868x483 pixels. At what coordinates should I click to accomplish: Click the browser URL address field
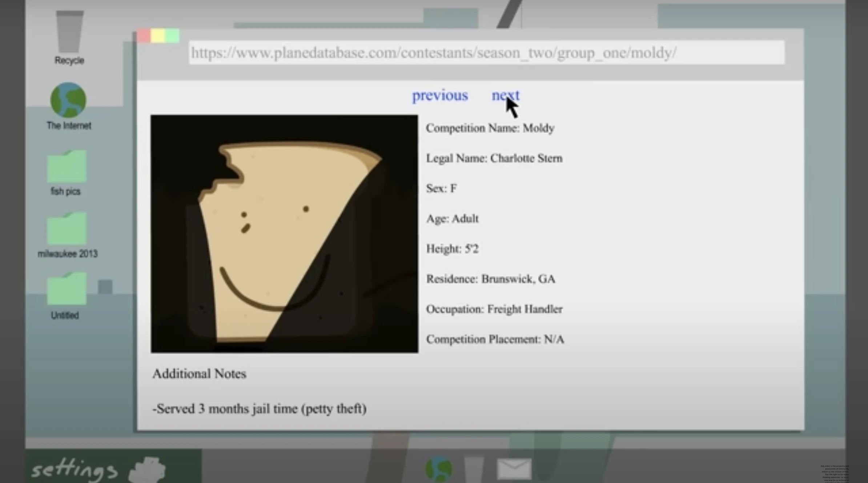pyautogui.click(x=486, y=53)
